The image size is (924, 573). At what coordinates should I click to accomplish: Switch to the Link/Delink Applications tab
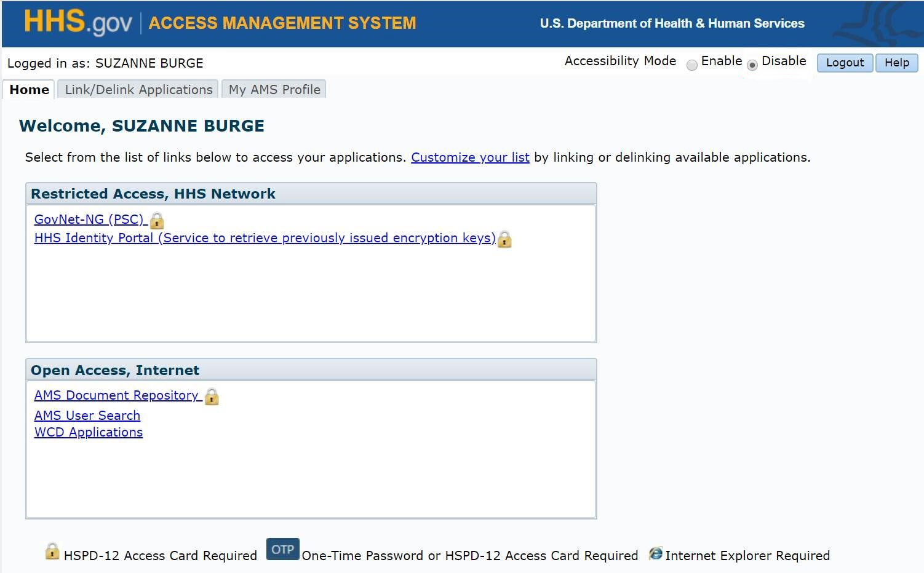pyautogui.click(x=138, y=90)
